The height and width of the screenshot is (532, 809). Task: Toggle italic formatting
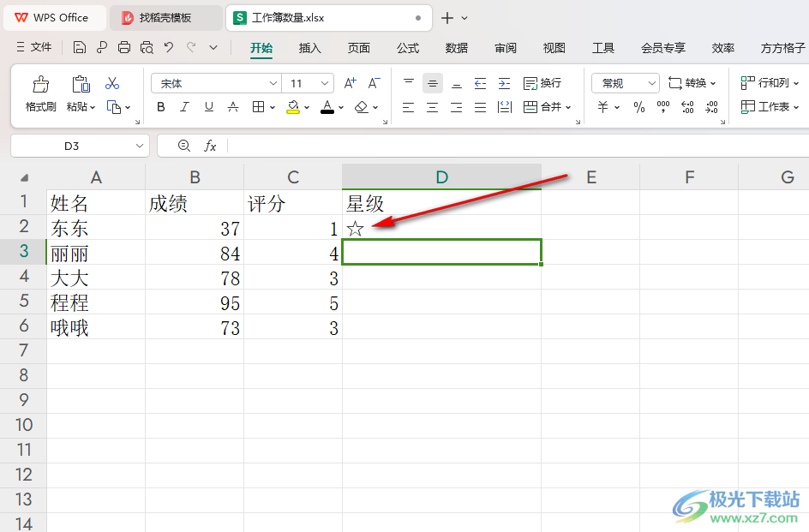pyautogui.click(x=185, y=107)
